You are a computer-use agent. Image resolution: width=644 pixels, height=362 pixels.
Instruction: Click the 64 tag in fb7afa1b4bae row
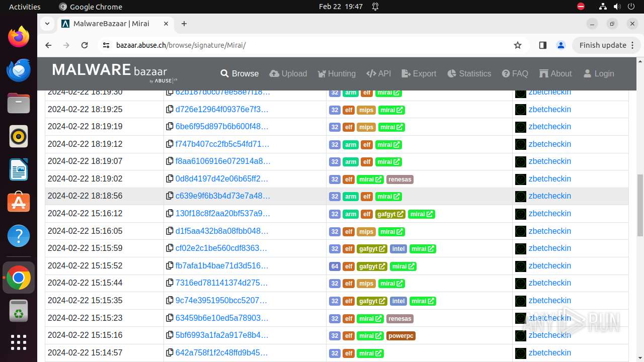(335, 266)
